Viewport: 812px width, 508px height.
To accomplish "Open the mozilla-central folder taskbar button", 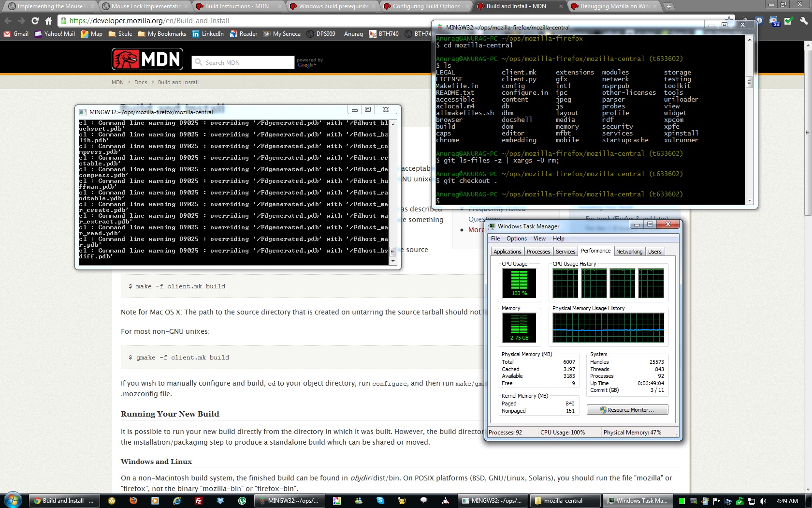I will tap(565, 501).
